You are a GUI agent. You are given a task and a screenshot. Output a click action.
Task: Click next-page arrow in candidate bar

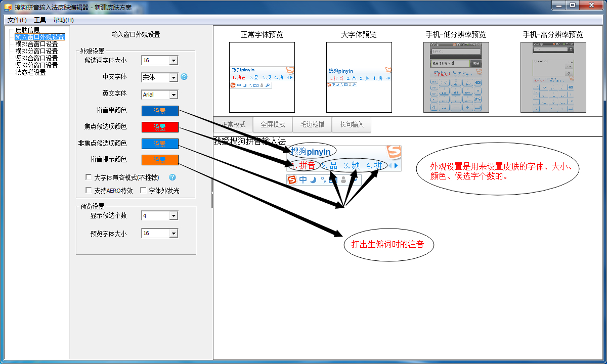coord(397,165)
